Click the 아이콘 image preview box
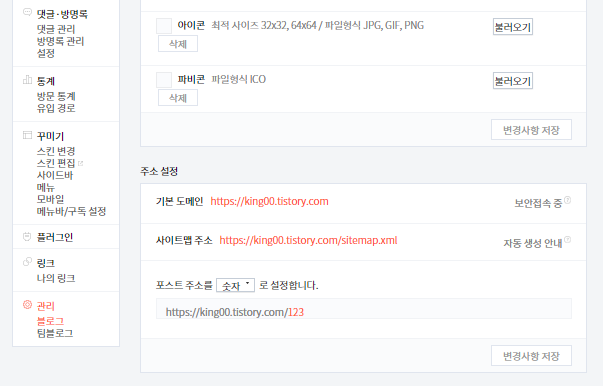 [x=164, y=26]
